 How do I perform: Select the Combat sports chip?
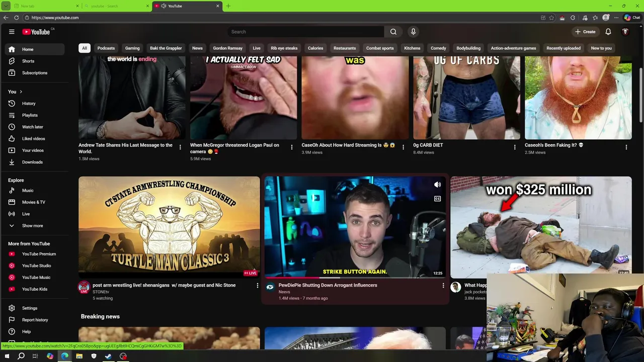[x=380, y=48]
